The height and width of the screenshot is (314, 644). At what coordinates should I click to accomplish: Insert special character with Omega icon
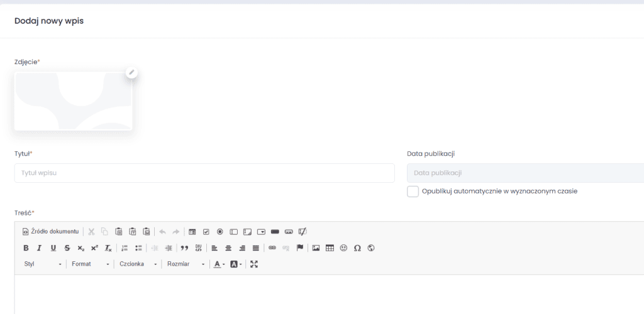point(357,248)
